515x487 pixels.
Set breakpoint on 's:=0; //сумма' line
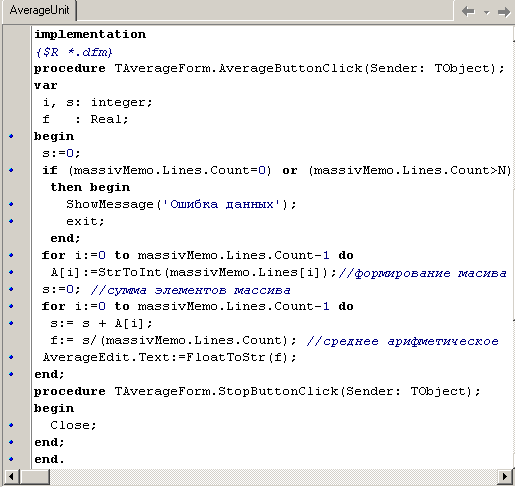click(x=11, y=289)
